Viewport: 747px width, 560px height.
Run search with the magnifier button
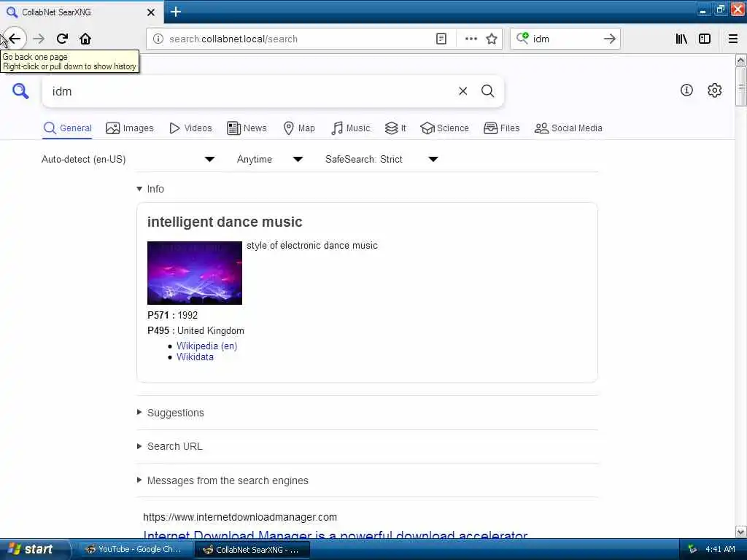click(487, 91)
